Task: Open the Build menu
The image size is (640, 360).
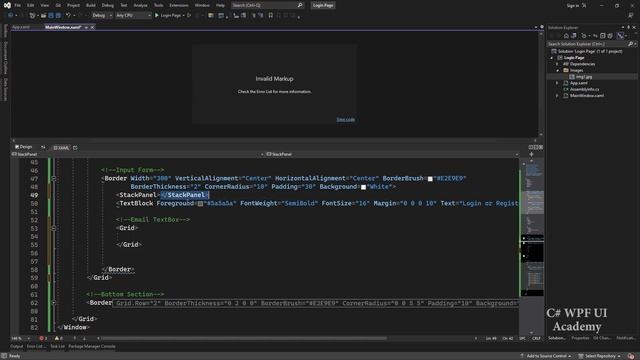Action: coord(91,5)
